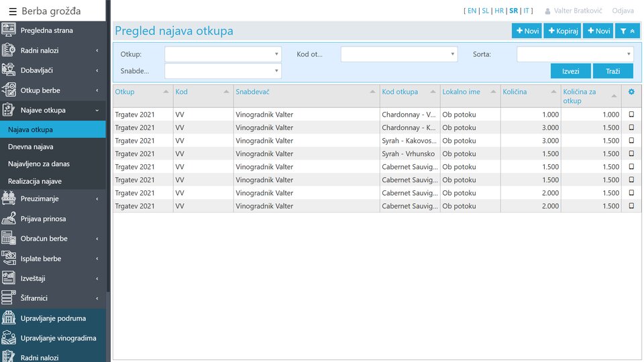Select the last row's checkbox
The height and width of the screenshot is (362, 644).
point(631,206)
